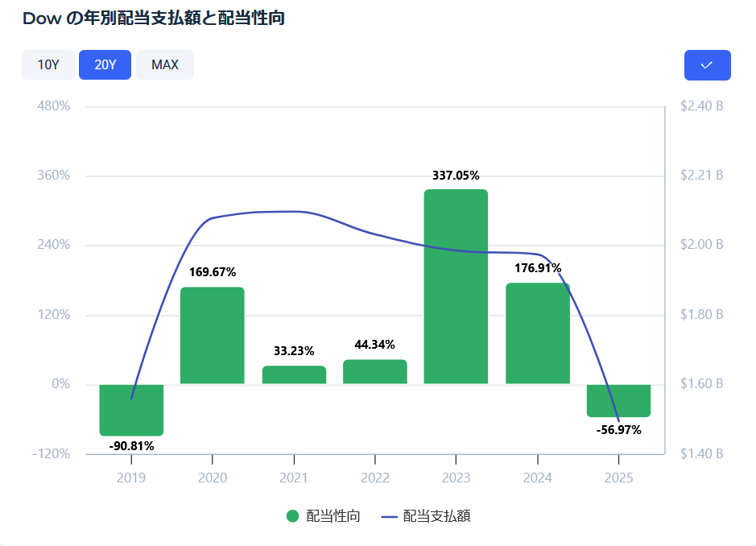The height and width of the screenshot is (546, 756).
Task: Click the $1.40 B right axis label
Action: point(701,453)
